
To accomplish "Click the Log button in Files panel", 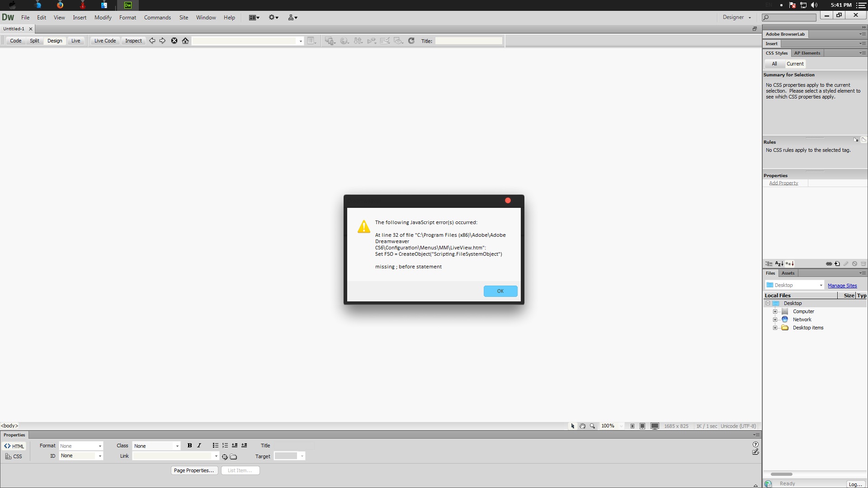I will click(x=855, y=484).
